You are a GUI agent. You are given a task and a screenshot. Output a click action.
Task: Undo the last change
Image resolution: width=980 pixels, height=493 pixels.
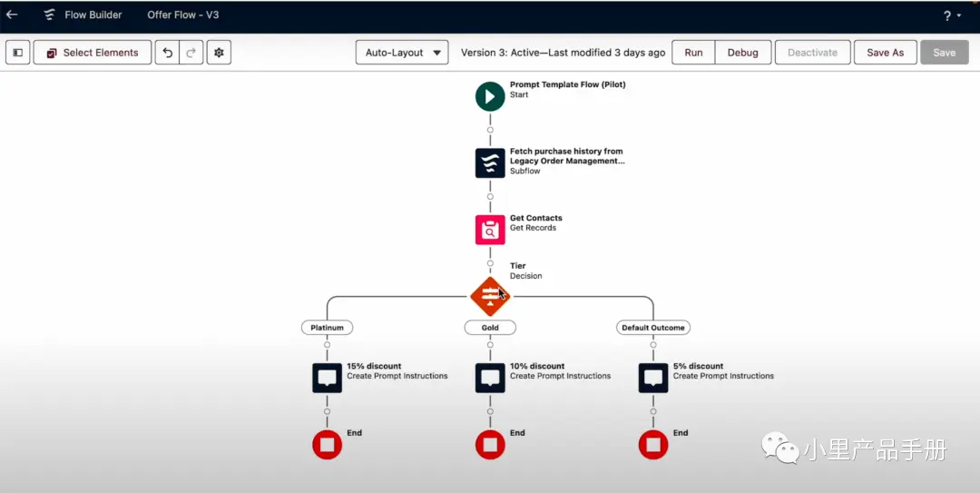[168, 53]
